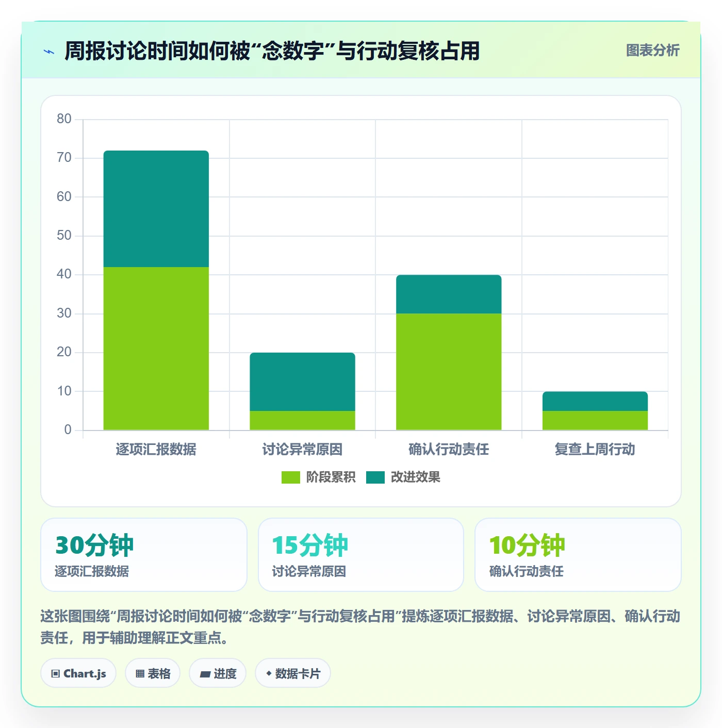Click the x-axis label 确认行动责任
722x728 pixels.
(449, 450)
